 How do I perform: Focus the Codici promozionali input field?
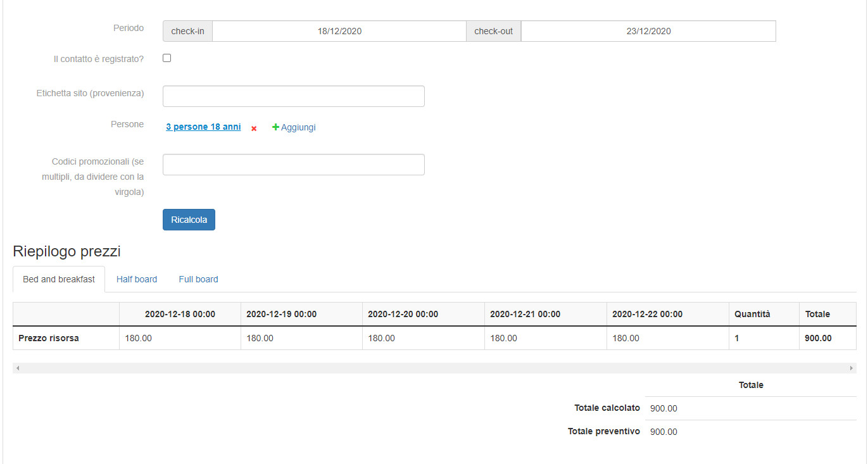(294, 165)
